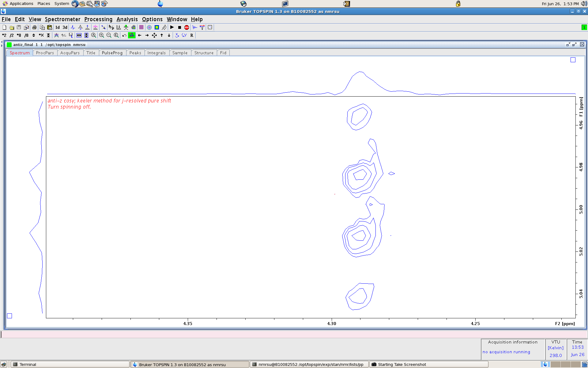
Task: Open the Processing menu
Action: click(98, 19)
